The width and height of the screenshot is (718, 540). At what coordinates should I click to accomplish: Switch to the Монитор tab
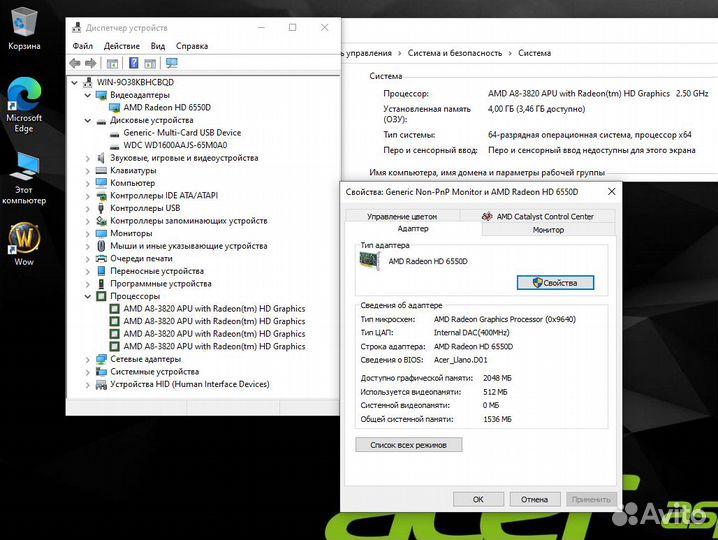click(548, 229)
